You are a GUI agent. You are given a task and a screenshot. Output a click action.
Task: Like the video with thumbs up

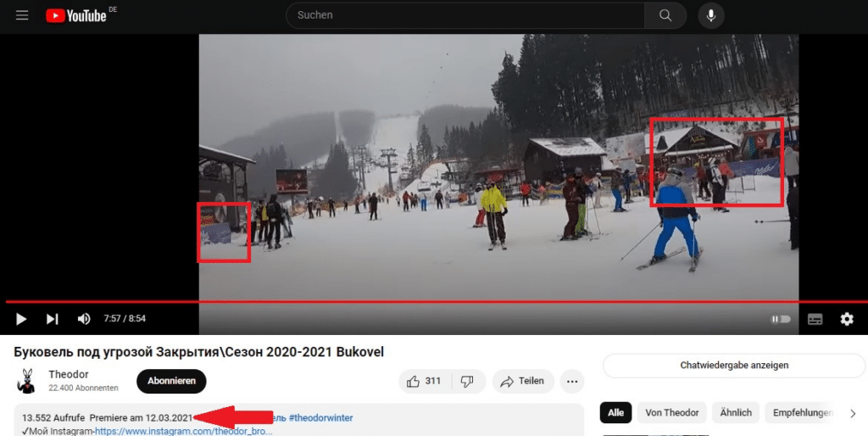click(x=425, y=381)
